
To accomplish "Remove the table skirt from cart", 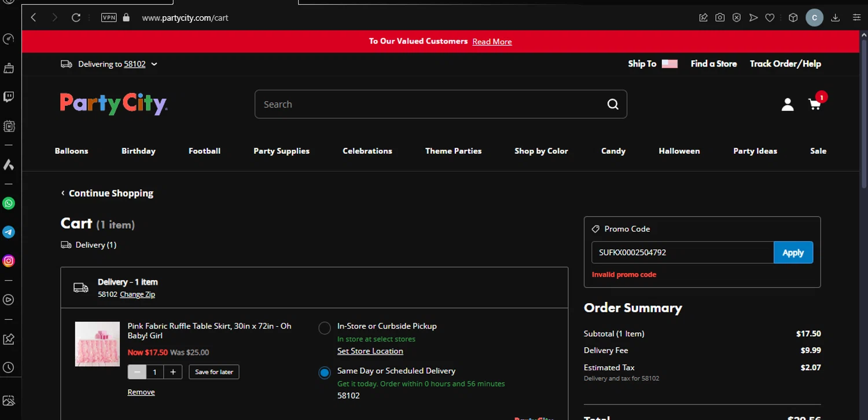I will tap(141, 392).
